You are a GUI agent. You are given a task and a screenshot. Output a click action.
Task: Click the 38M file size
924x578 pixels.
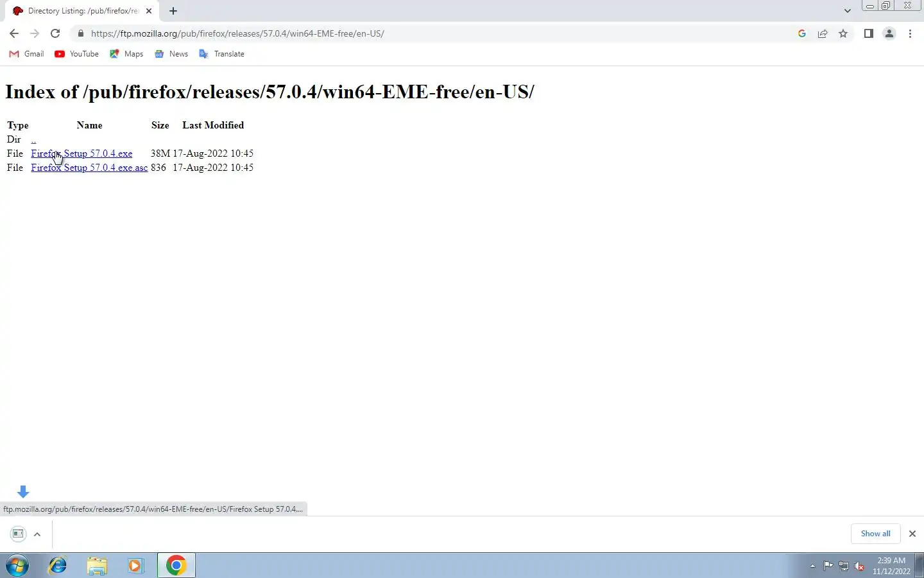coord(160,153)
